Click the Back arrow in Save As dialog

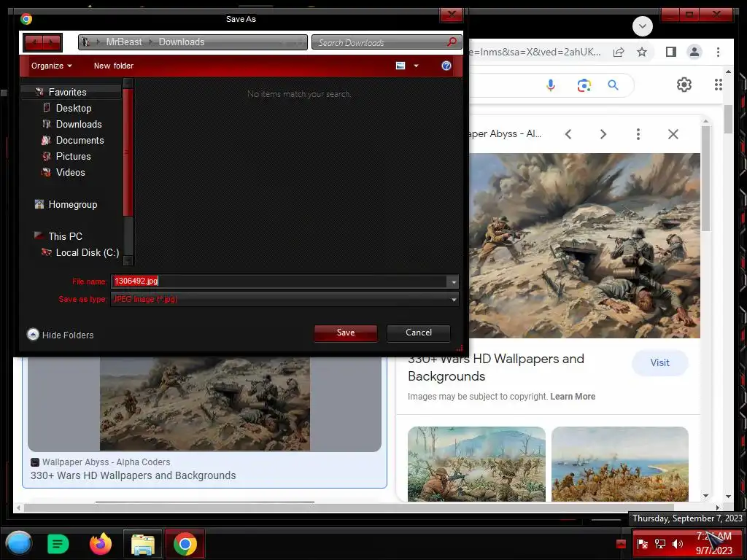(x=34, y=43)
